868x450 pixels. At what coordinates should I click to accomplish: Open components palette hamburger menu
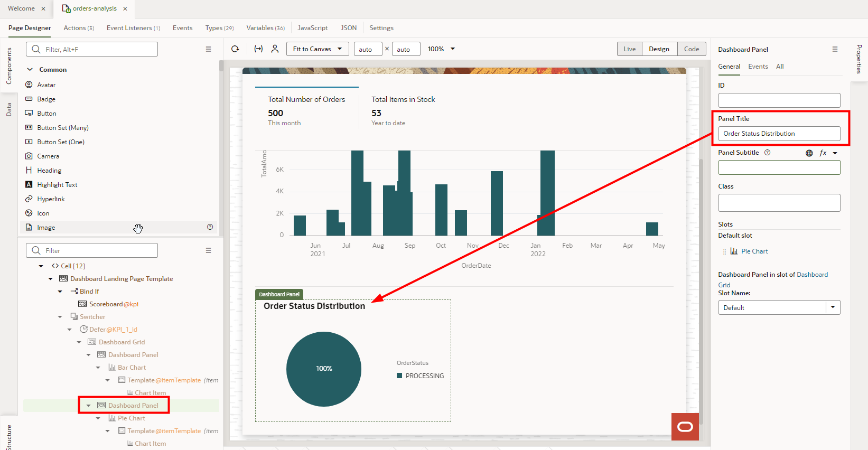coord(208,49)
